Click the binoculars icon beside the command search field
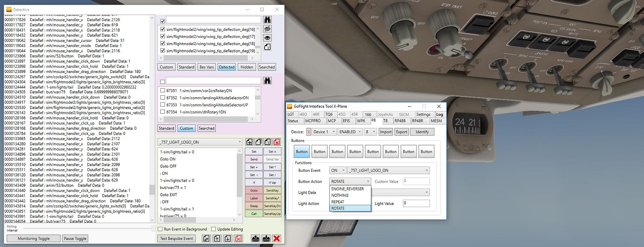 click(x=267, y=81)
